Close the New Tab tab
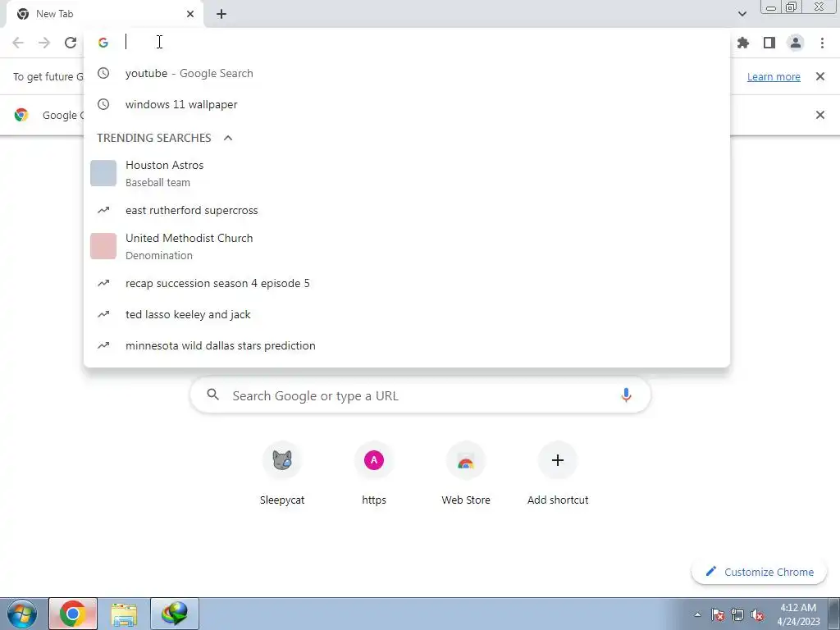The height and width of the screenshot is (630, 840). tap(190, 14)
